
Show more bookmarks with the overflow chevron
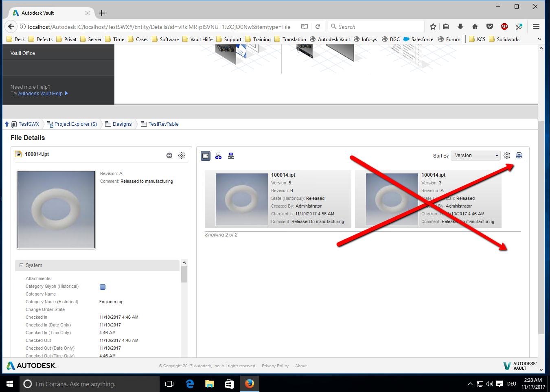click(539, 39)
